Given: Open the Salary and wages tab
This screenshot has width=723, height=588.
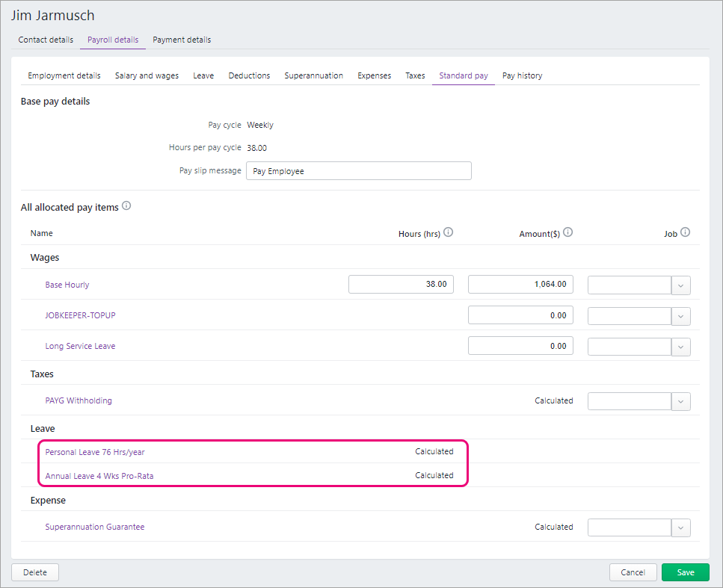Looking at the screenshot, I should (x=147, y=75).
